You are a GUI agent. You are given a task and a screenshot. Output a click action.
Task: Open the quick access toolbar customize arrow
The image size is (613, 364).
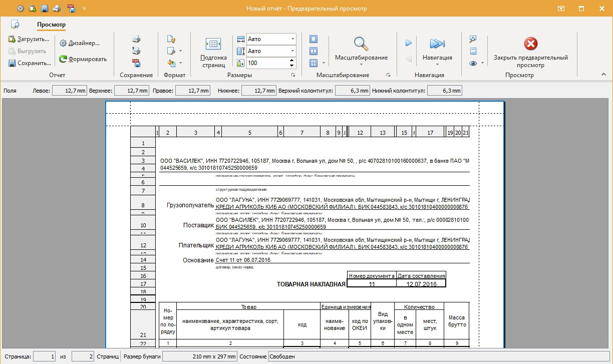coord(84,9)
